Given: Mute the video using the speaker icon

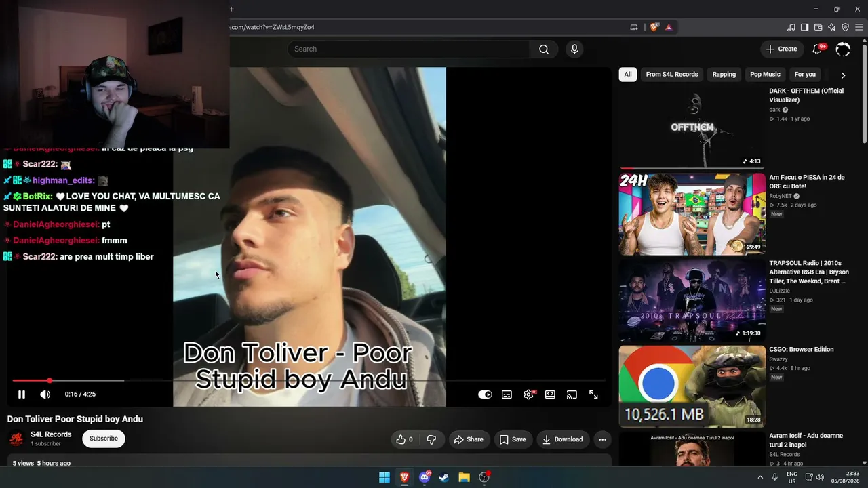Looking at the screenshot, I should (x=45, y=394).
